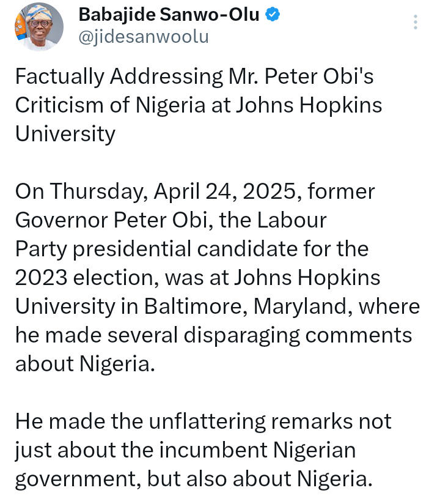This screenshot has height=504, width=440.
Task: Click the 'Criticism of Nigeria at Johns Hopkins' line
Action: pos(199,105)
